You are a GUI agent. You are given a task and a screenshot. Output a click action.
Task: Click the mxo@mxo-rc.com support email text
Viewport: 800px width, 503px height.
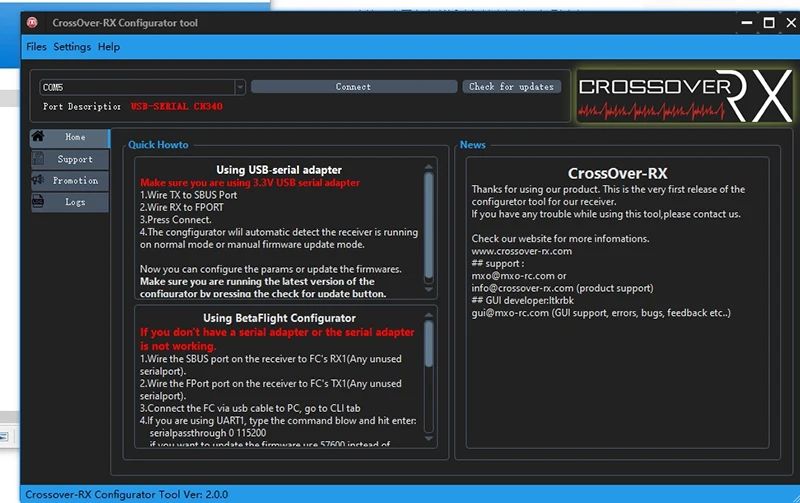[513, 276]
